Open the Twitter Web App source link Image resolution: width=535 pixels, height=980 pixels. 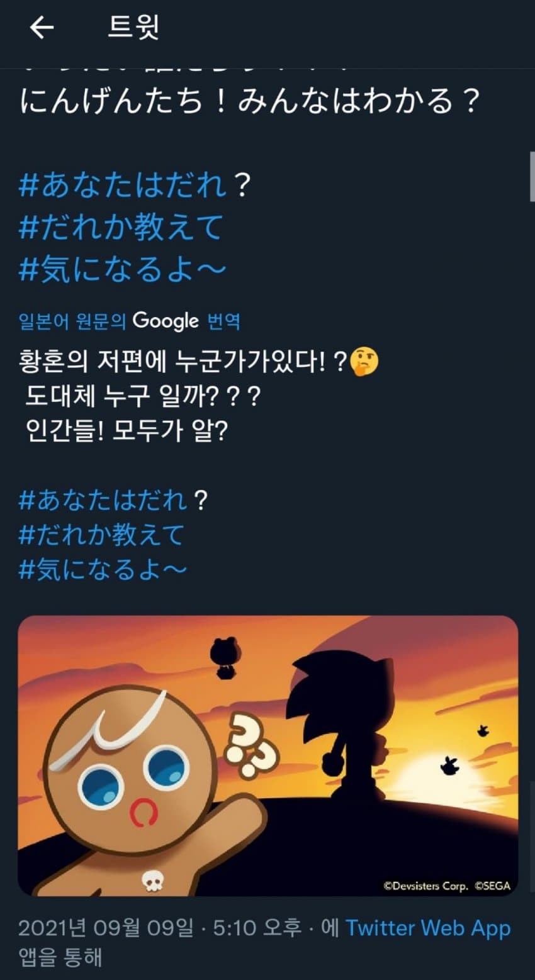coord(428,928)
